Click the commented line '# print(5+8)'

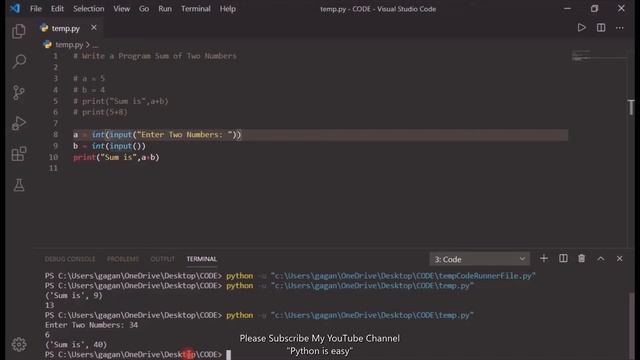100,112
